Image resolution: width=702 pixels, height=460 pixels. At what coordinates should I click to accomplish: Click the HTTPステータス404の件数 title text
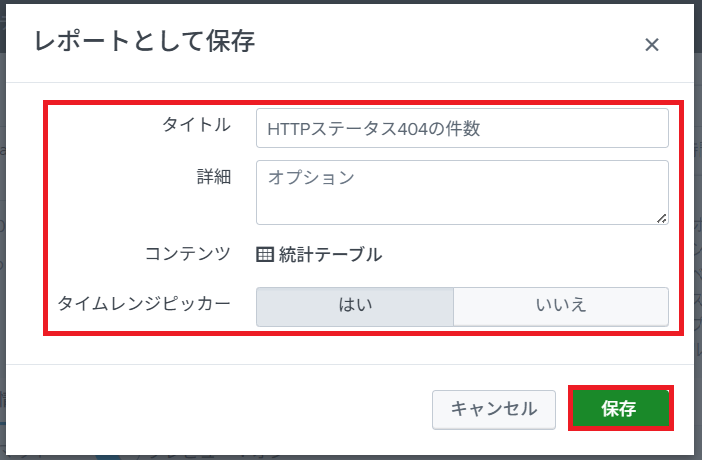[x=375, y=128]
